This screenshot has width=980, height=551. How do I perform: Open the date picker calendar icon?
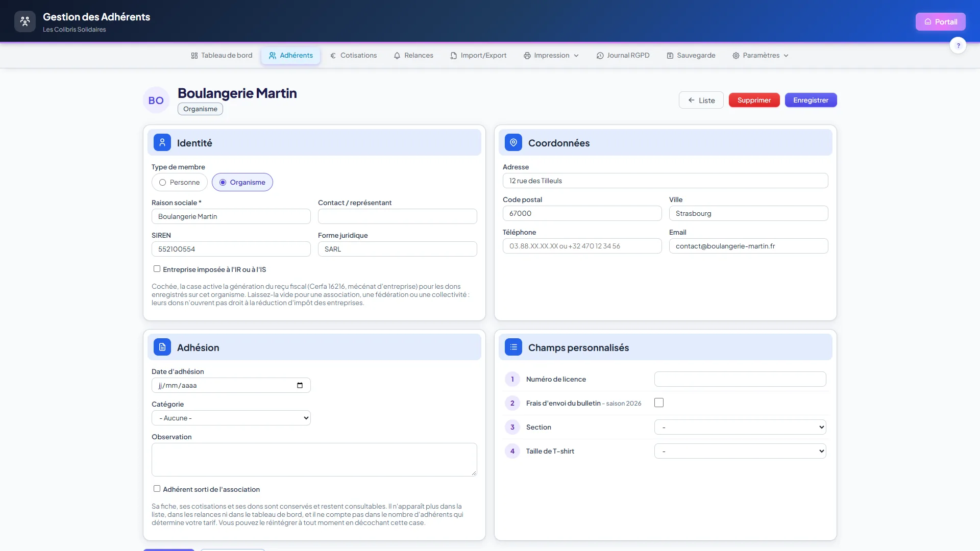click(x=300, y=385)
